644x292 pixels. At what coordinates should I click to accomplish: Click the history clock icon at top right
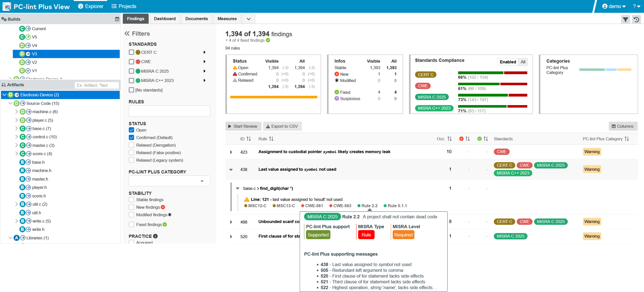[x=636, y=19]
